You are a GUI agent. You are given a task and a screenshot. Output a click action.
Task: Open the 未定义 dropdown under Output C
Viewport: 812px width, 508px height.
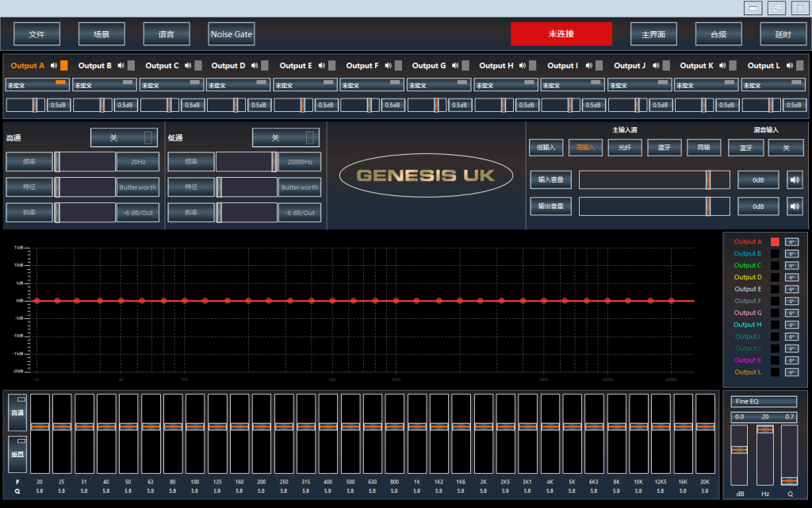pos(171,85)
